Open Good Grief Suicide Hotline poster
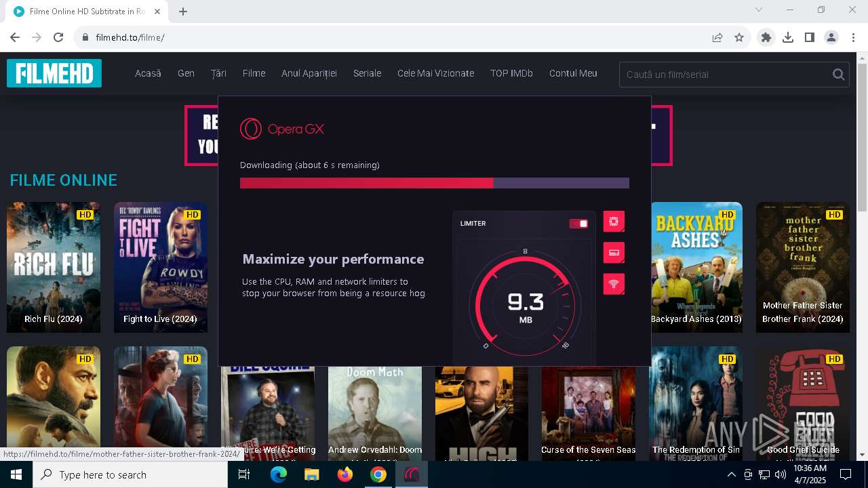 803,403
